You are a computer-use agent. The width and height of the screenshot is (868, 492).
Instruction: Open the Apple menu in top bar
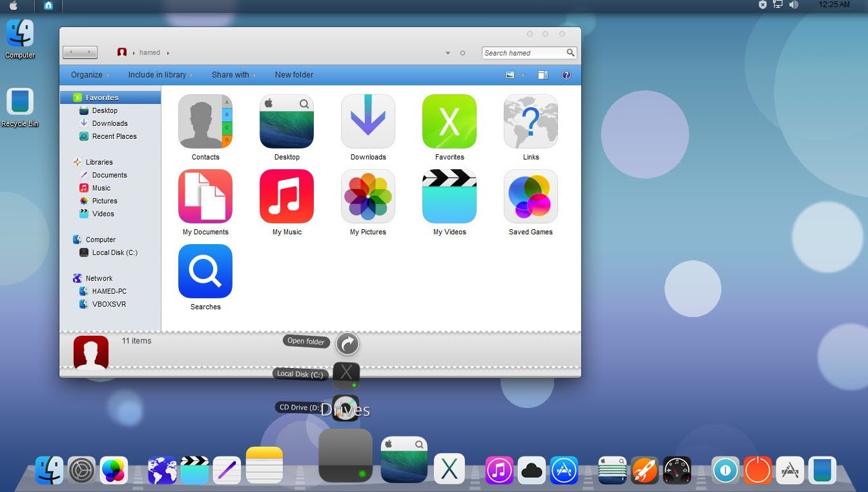tap(14, 5)
